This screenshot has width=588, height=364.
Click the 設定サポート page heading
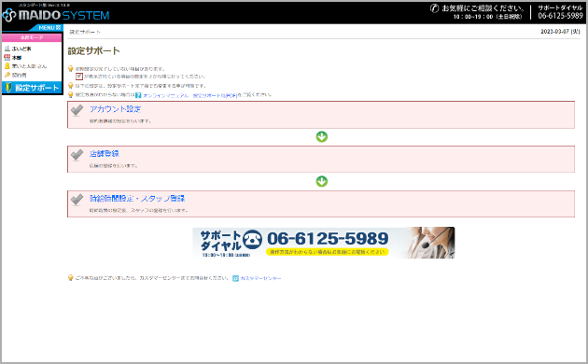click(x=93, y=51)
